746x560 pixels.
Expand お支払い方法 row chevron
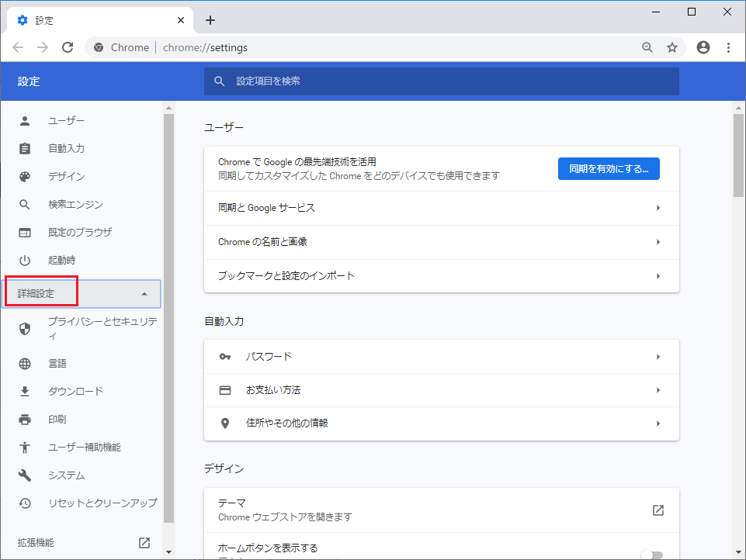658,390
